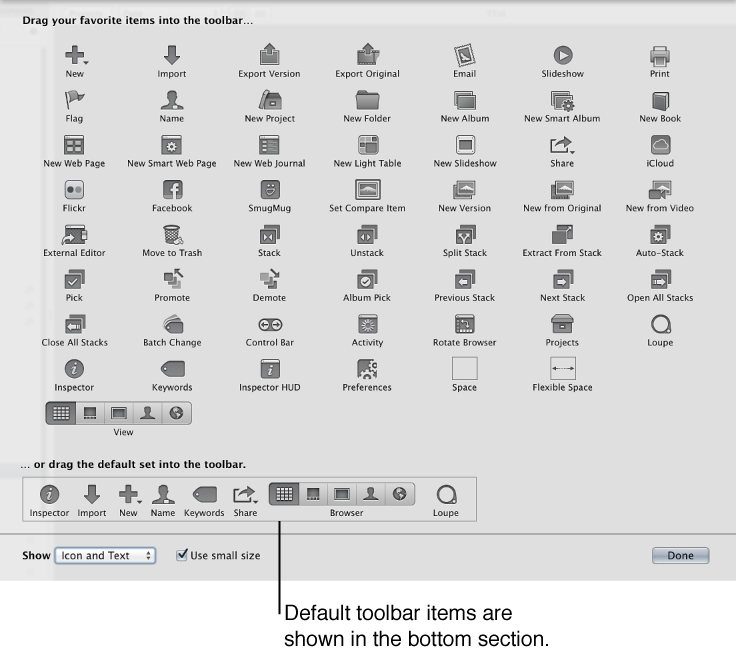This screenshot has width=736, height=658.
Task: Click the New Smart Album icon
Action: pyautogui.click(x=562, y=100)
